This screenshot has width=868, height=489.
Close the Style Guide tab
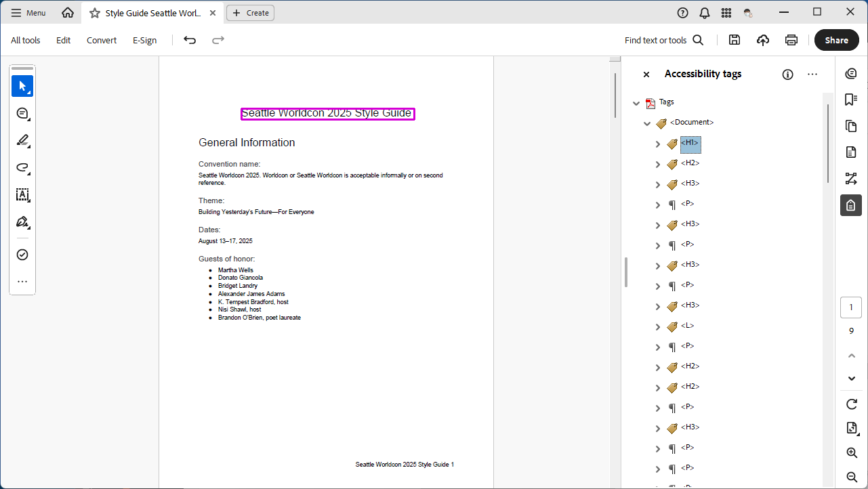[213, 13]
